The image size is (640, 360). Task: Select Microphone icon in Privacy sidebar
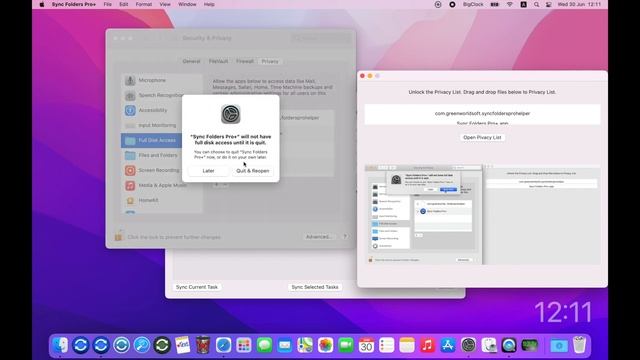coord(130,80)
